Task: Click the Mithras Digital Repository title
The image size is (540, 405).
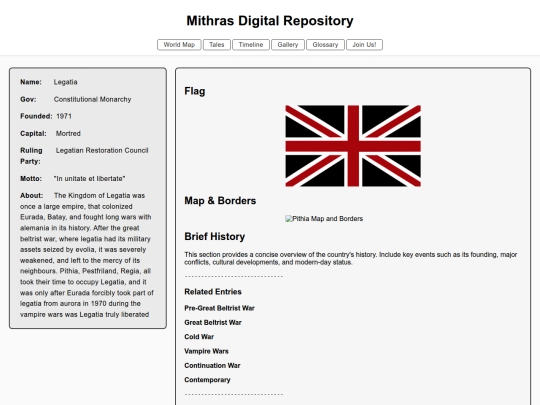Action: [x=270, y=21]
